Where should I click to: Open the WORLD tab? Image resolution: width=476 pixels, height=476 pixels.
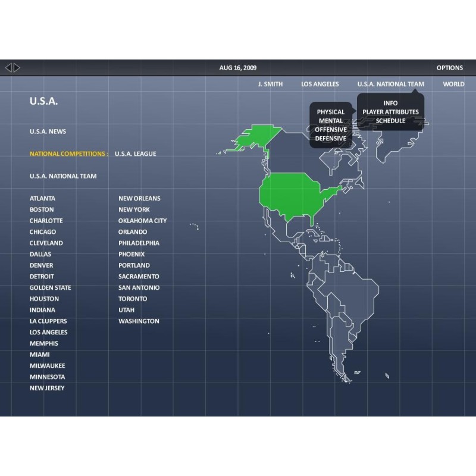click(x=453, y=84)
